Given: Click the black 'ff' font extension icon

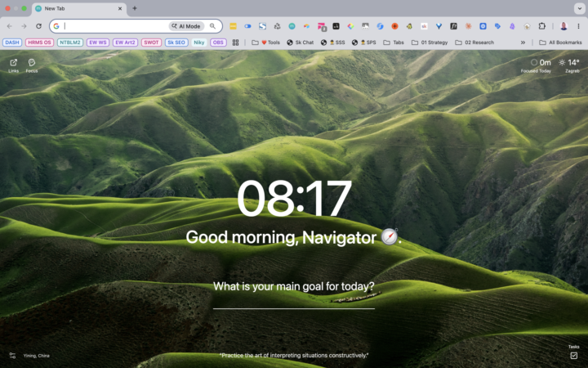Looking at the screenshot, I should [x=453, y=26].
